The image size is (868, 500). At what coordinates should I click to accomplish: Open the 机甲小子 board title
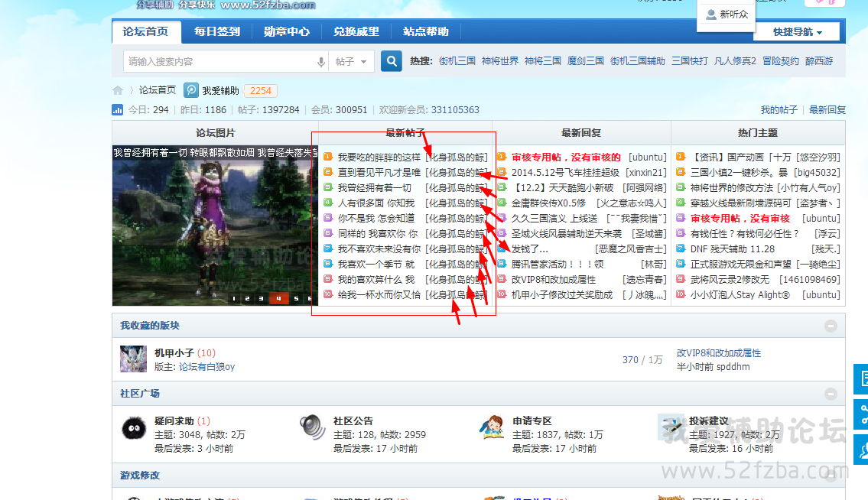[174, 352]
